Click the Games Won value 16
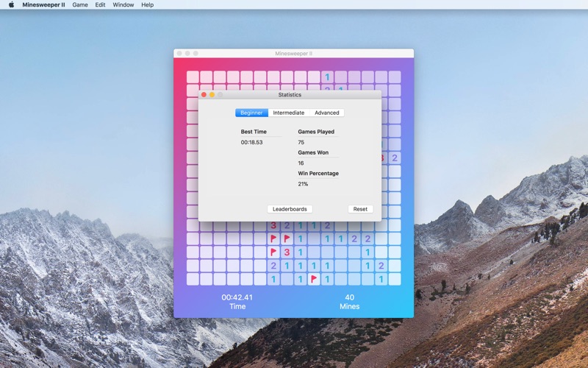The height and width of the screenshot is (368, 588). click(x=301, y=163)
